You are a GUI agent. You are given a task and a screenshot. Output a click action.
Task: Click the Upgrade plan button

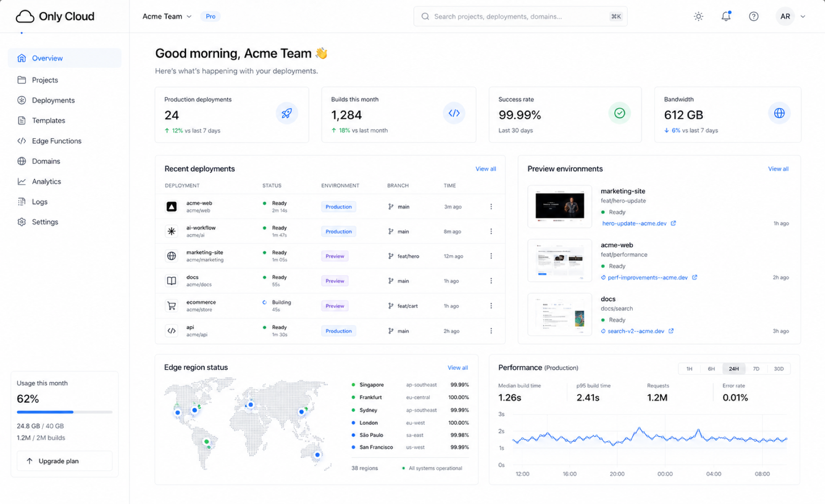65,461
